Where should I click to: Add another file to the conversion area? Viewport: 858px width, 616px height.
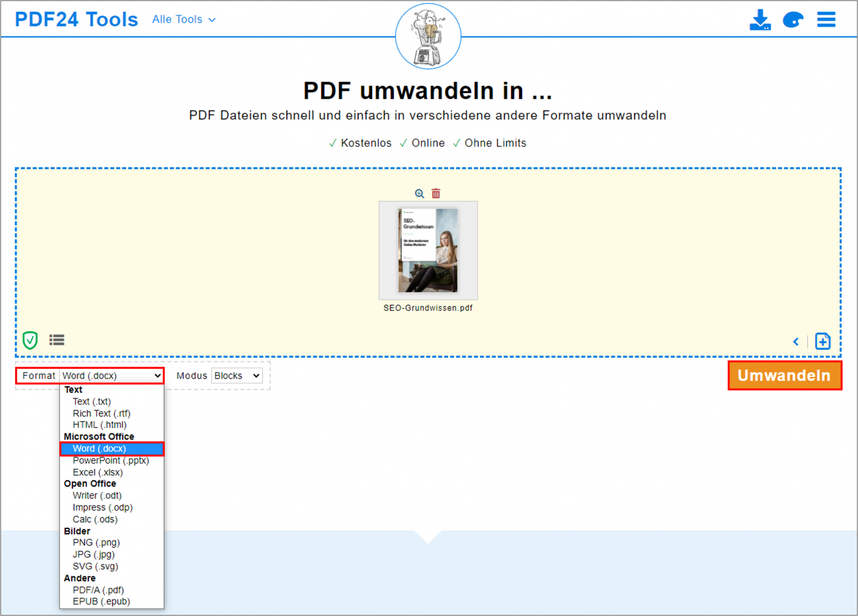click(822, 341)
